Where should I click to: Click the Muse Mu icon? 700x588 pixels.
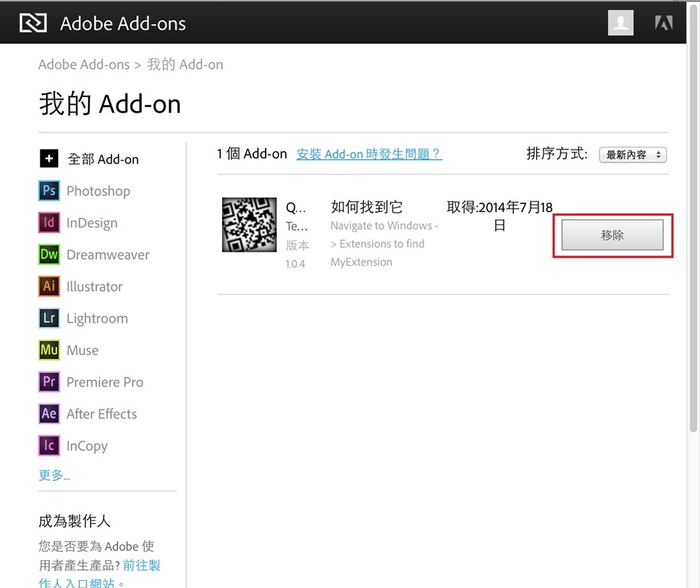pyautogui.click(x=49, y=350)
